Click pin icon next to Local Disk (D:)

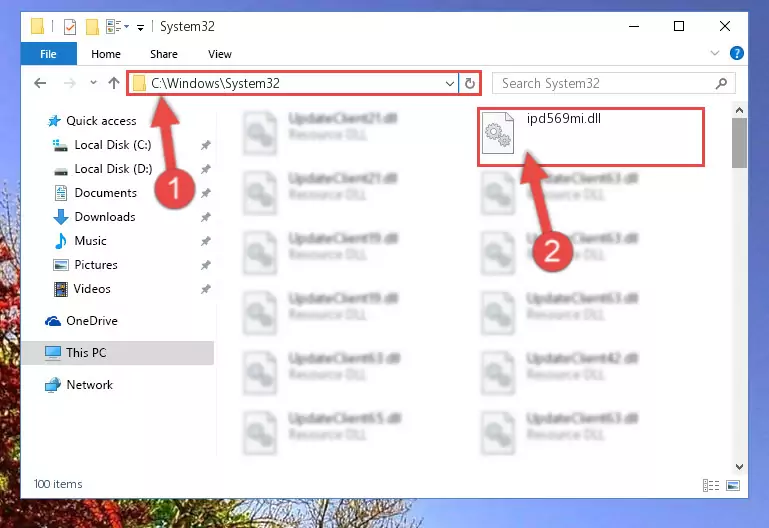205,169
